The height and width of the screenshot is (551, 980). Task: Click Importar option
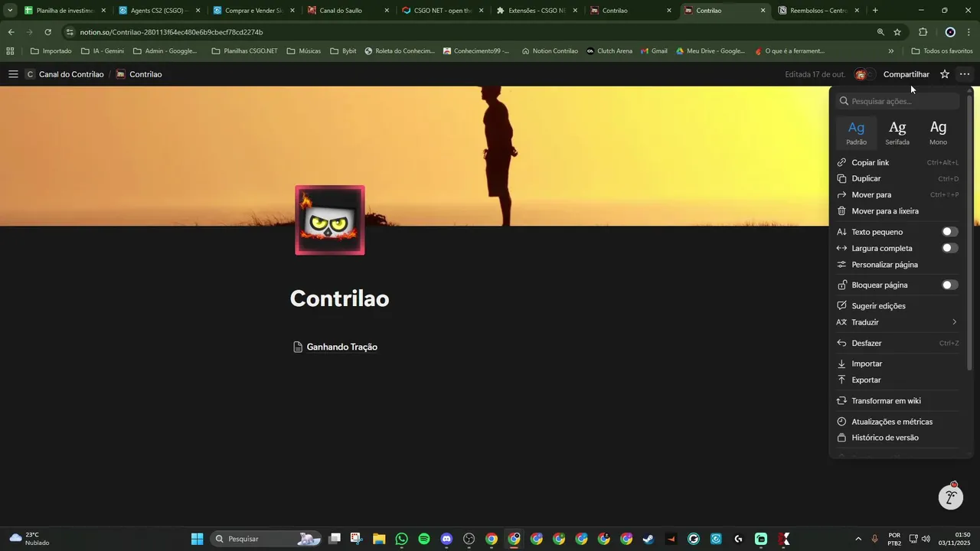point(897,364)
